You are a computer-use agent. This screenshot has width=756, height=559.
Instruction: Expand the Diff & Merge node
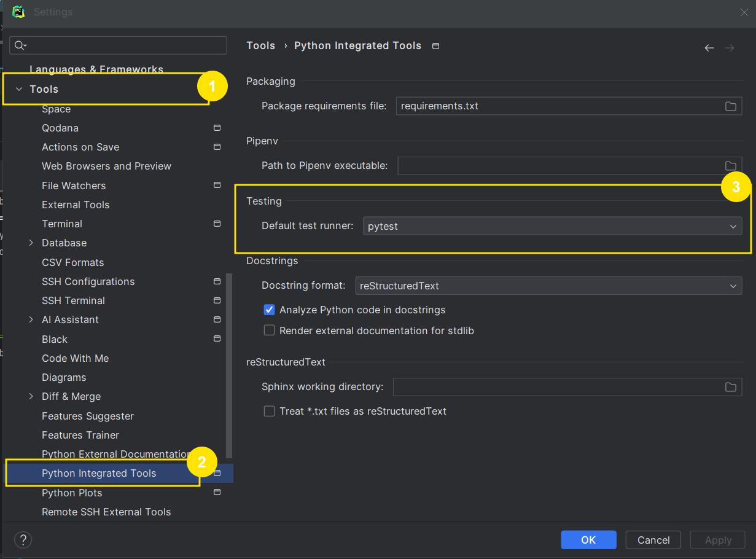tap(31, 396)
